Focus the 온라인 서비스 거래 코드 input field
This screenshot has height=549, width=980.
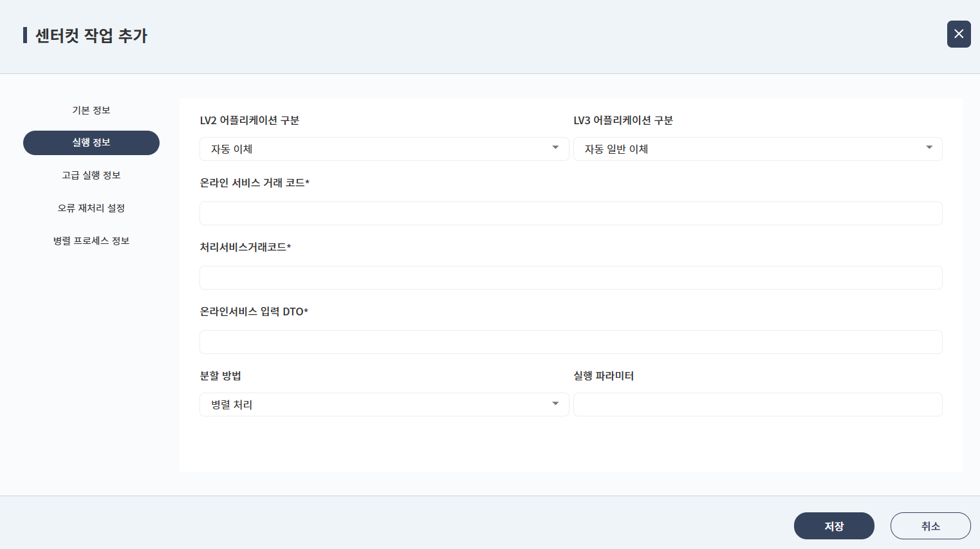tap(570, 213)
